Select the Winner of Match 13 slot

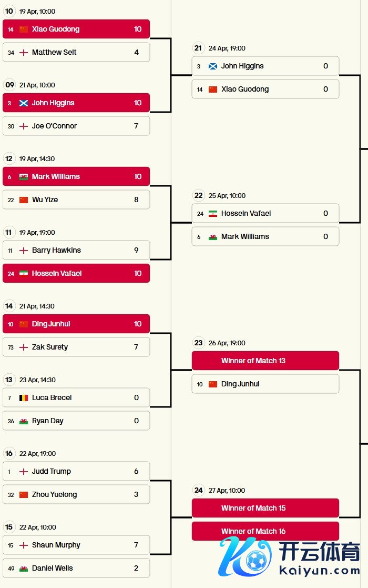[265, 361]
